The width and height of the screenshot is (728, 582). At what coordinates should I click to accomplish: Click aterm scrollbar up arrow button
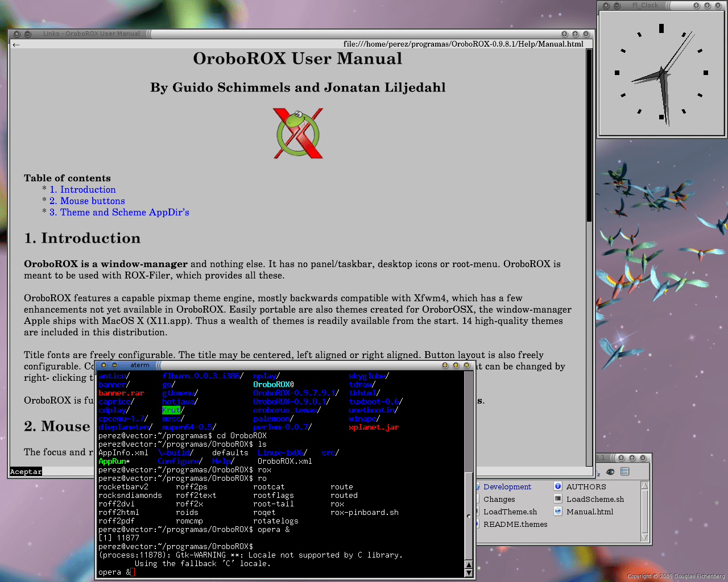click(469, 564)
